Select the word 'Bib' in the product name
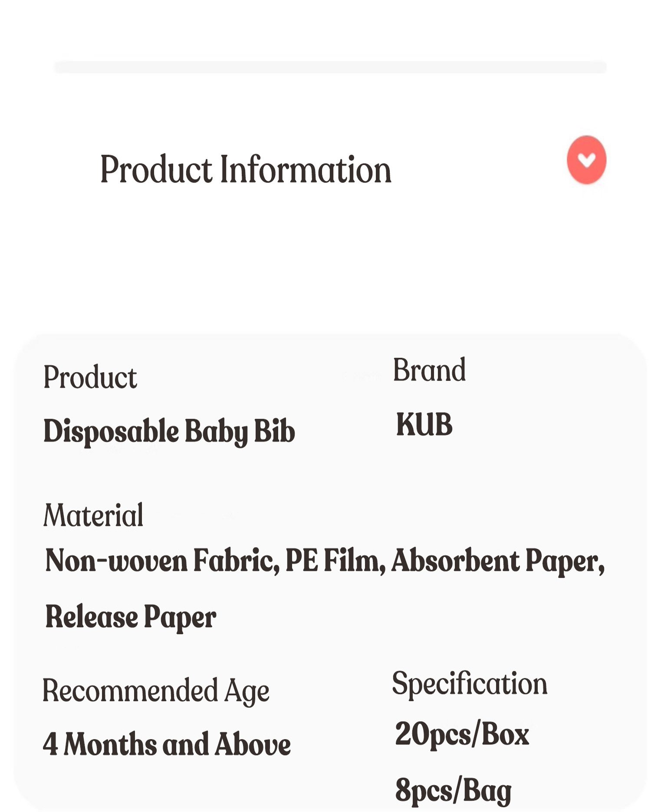 (274, 431)
